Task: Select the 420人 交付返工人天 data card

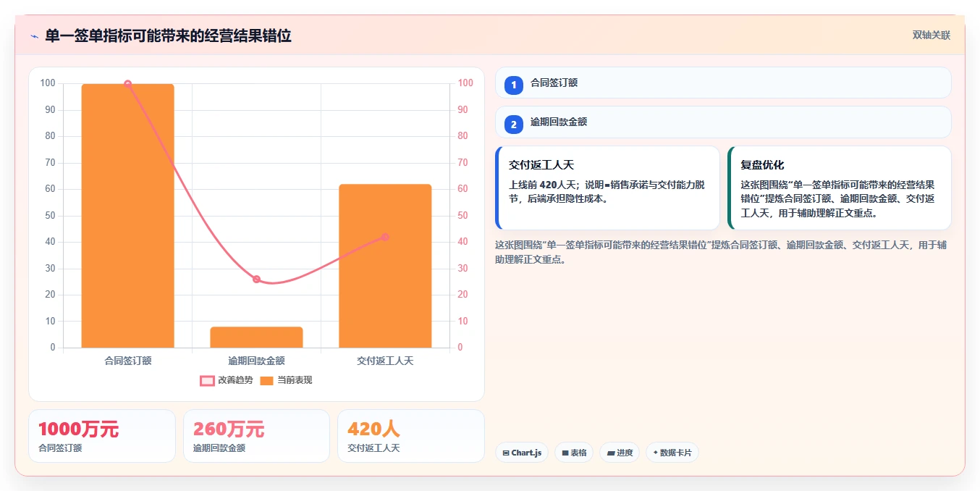Action: click(x=411, y=436)
